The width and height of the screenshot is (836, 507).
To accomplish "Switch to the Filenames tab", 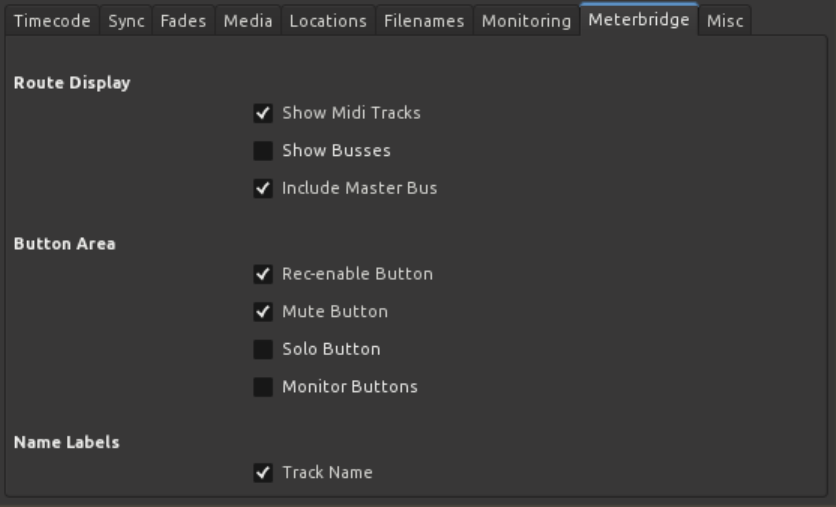I will tap(424, 21).
